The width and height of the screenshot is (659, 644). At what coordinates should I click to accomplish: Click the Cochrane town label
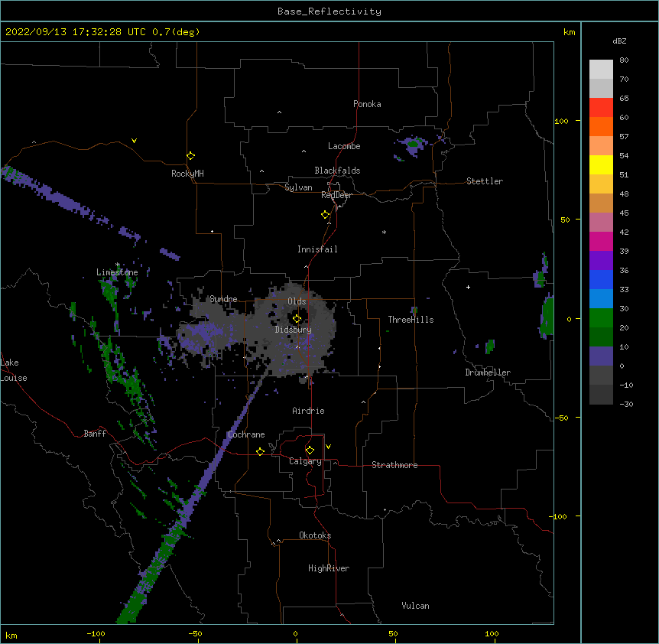(246, 434)
